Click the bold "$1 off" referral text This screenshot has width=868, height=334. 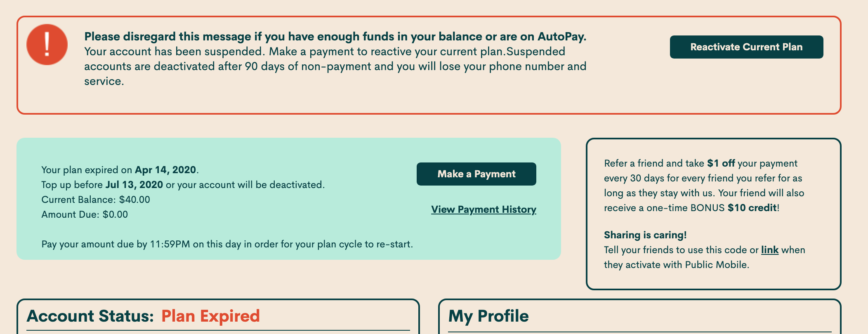click(721, 163)
